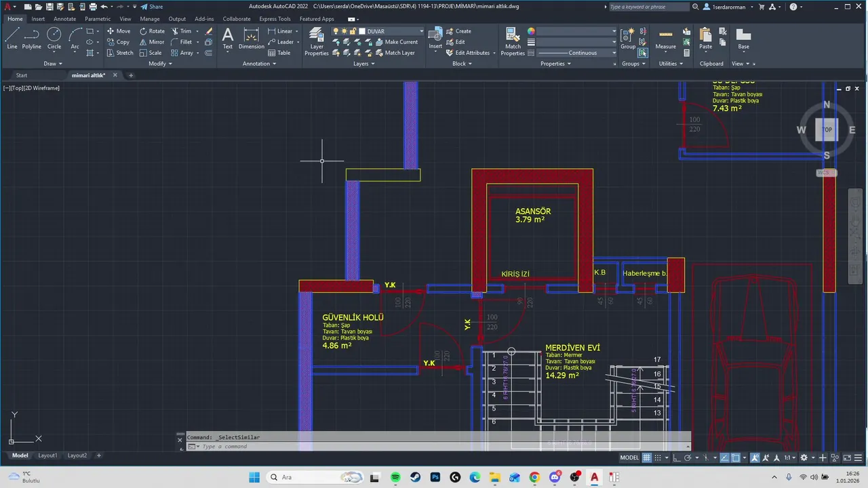Screen dimensions: 868x488
Task: Click the keyword search box
Action: click(x=649, y=7)
